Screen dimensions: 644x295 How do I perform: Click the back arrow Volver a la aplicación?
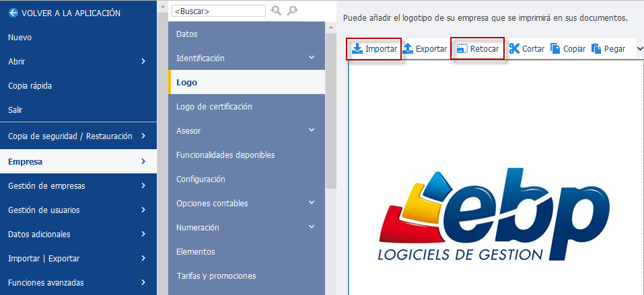(13, 13)
